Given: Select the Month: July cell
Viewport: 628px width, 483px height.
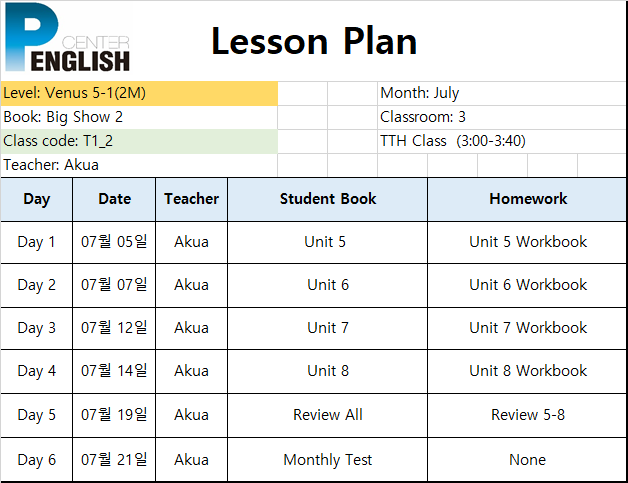Looking at the screenshot, I should coord(502,93).
